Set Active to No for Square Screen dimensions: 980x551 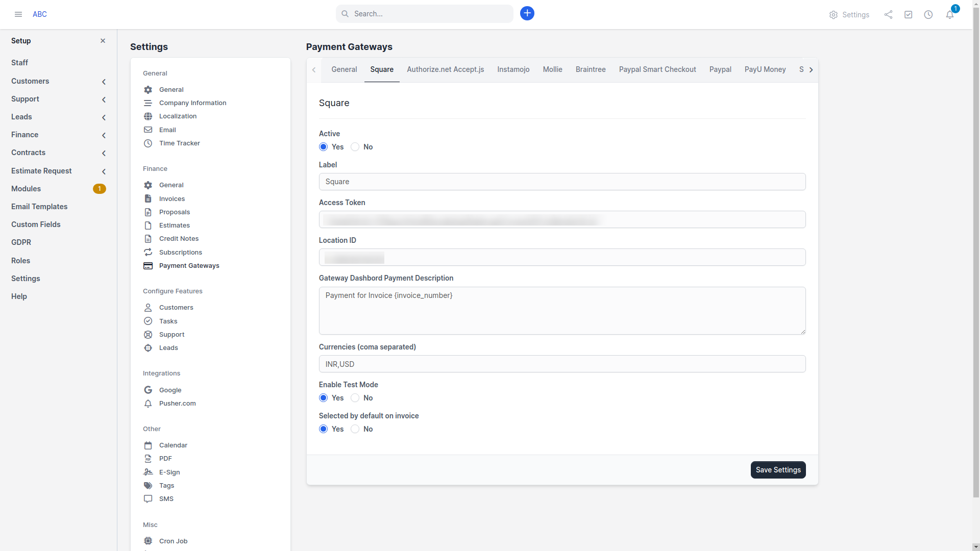[x=355, y=147]
